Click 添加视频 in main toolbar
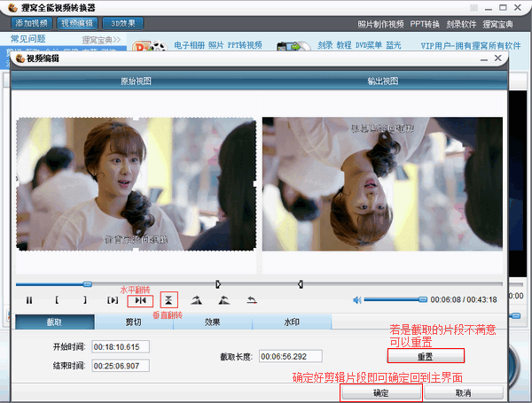Image resolution: width=532 pixels, height=403 pixels. tap(32, 23)
